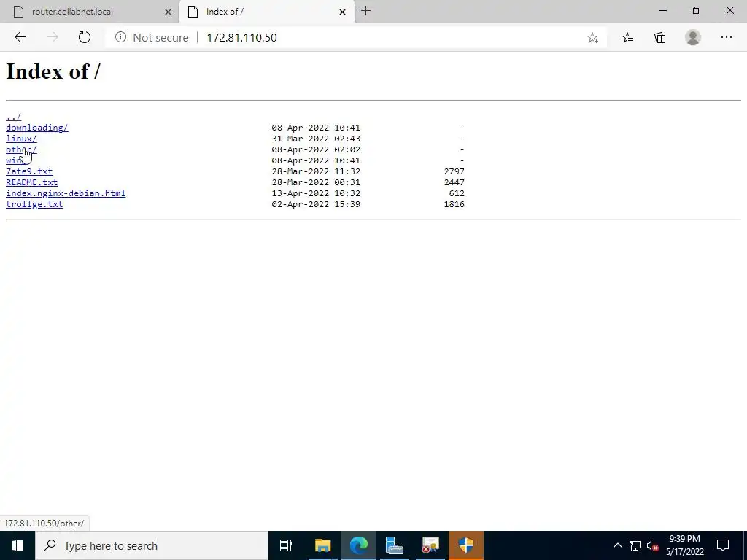Open the trollge.txt file link

click(x=34, y=204)
